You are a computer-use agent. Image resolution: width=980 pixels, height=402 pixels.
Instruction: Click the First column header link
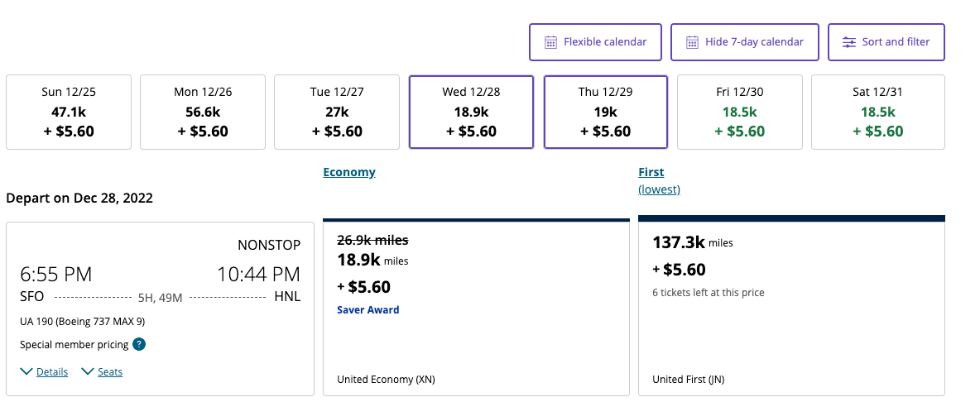pos(651,172)
